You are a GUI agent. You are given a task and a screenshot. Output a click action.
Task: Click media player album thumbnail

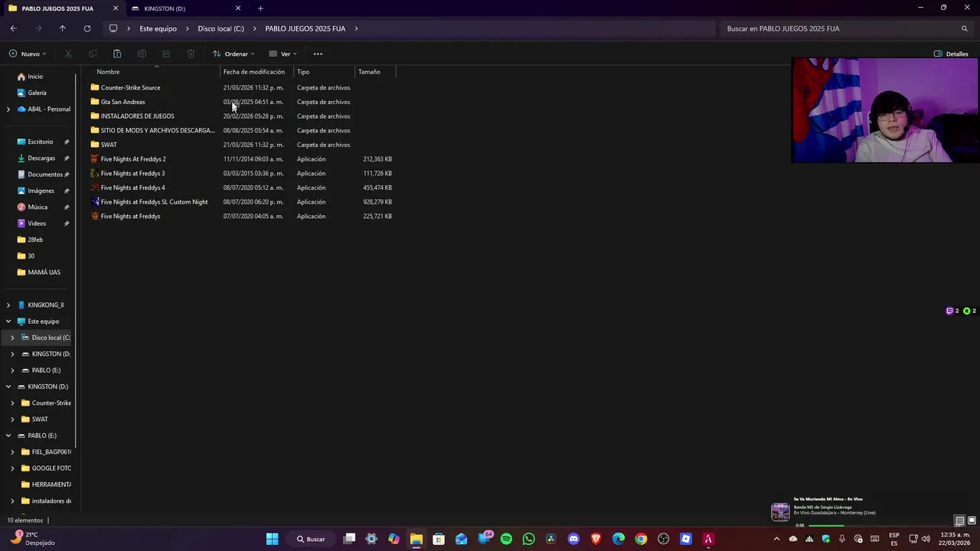780,512
